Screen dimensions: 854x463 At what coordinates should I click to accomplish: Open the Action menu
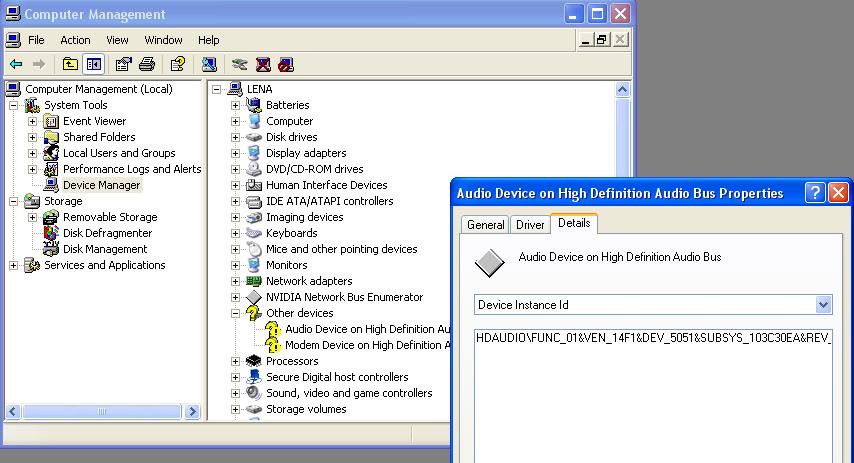[75, 40]
